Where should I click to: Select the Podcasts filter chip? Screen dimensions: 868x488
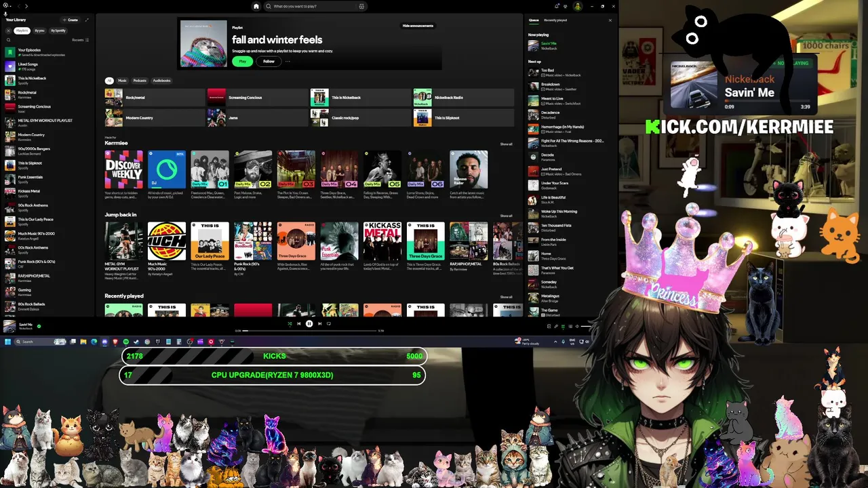(x=140, y=81)
